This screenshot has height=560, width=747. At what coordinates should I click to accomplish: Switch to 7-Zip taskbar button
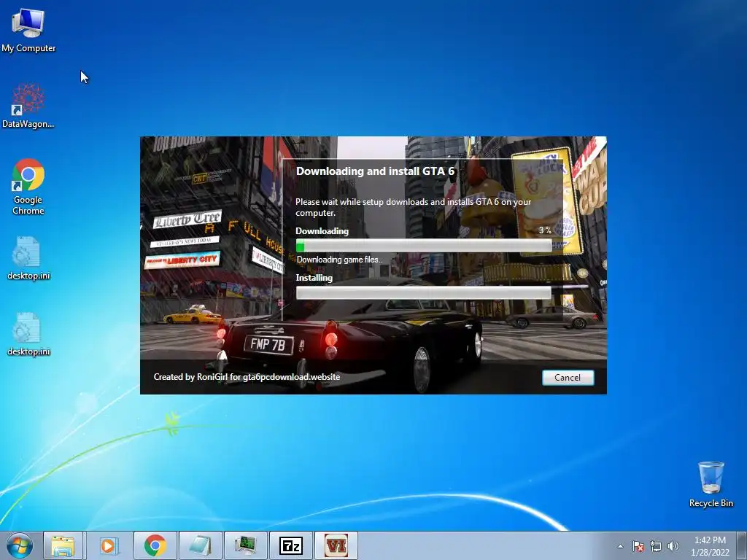coord(290,545)
